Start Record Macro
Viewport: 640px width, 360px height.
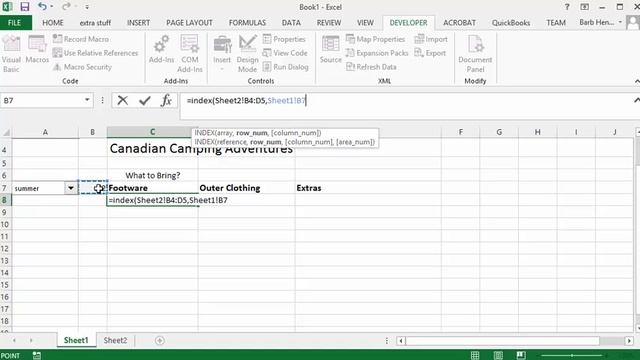(x=81, y=39)
